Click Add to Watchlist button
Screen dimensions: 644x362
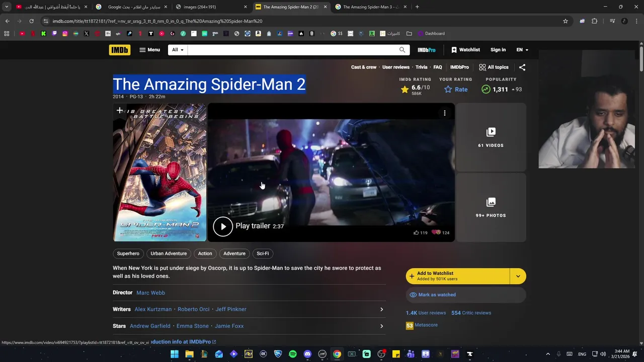(x=458, y=276)
